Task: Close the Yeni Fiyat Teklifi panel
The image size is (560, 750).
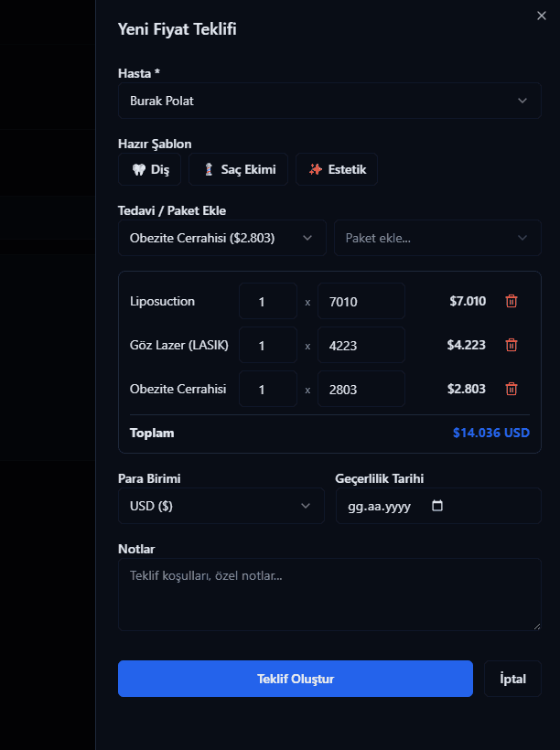Action: (x=542, y=16)
